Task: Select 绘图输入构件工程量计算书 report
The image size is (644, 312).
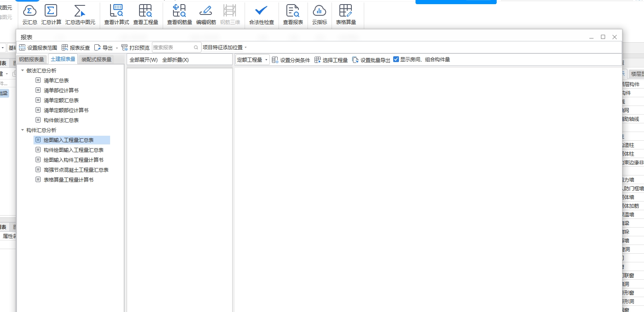Action: (74, 160)
